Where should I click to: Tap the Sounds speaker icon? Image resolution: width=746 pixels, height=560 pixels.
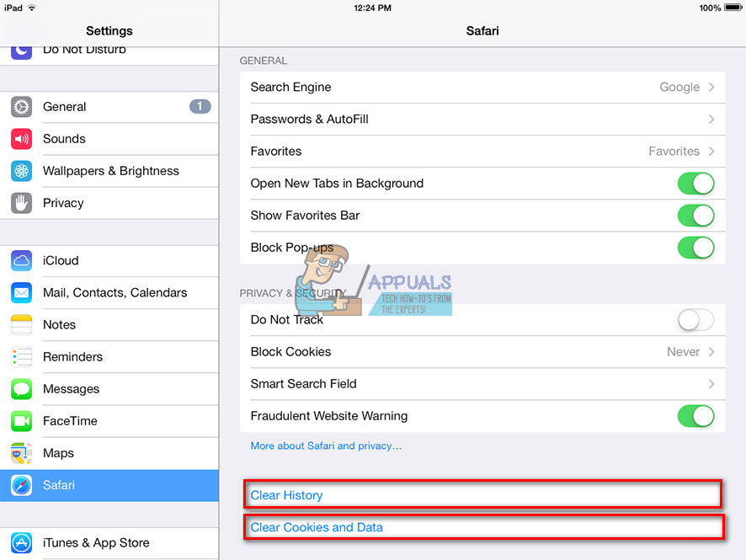[21, 139]
